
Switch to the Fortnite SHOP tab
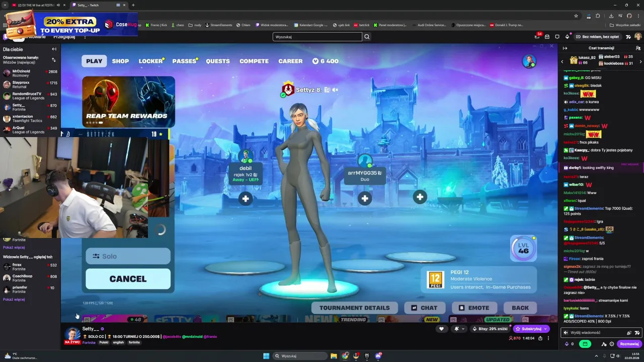click(x=120, y=61)
